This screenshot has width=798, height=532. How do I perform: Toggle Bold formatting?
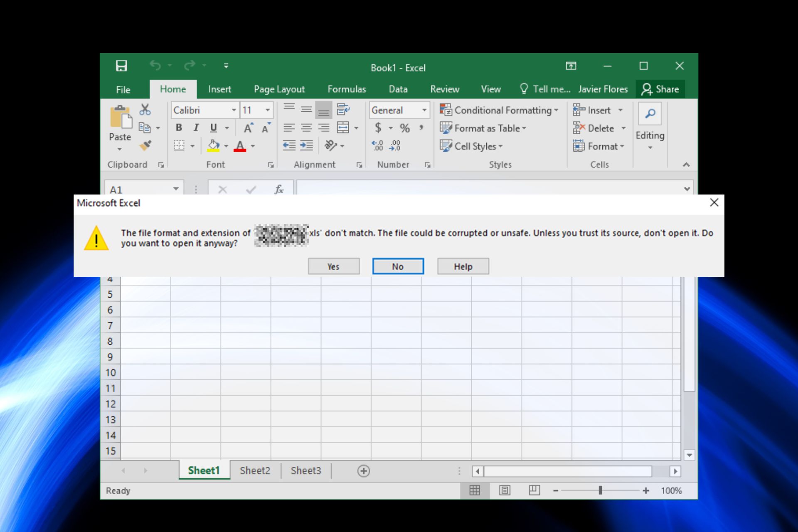[x=179, y=128]
